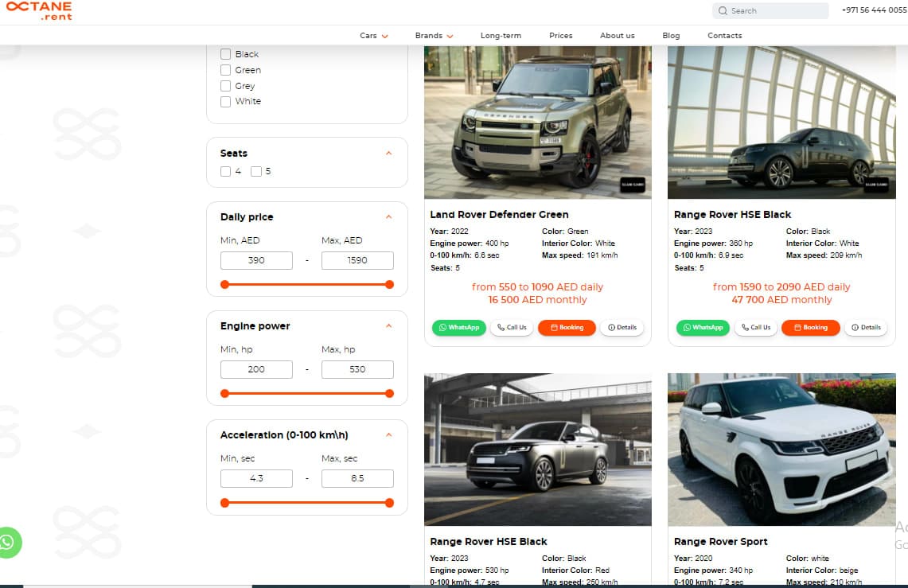Tick the White color checkbox
Screen dimensions: 908x588
click(x=225, y=101)
